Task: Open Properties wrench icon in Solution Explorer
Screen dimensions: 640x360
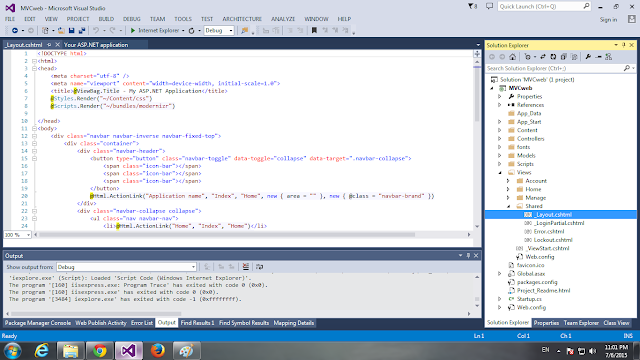Action: [x=588, y=57]
